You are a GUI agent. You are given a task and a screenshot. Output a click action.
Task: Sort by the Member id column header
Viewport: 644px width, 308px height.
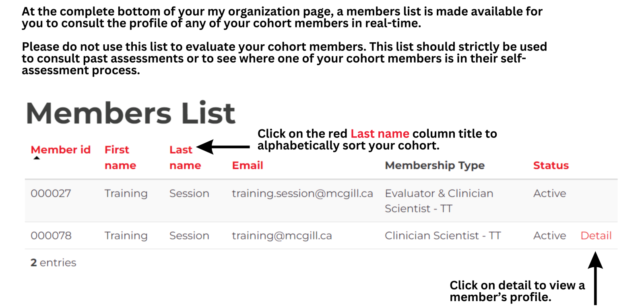[x=61, y=150]
